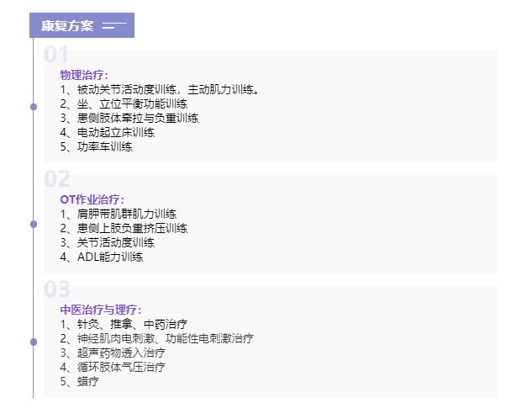
Task: Select the line 神经肌肉电刺激、功能性电刺激治疗
Action: click(157, 338)
